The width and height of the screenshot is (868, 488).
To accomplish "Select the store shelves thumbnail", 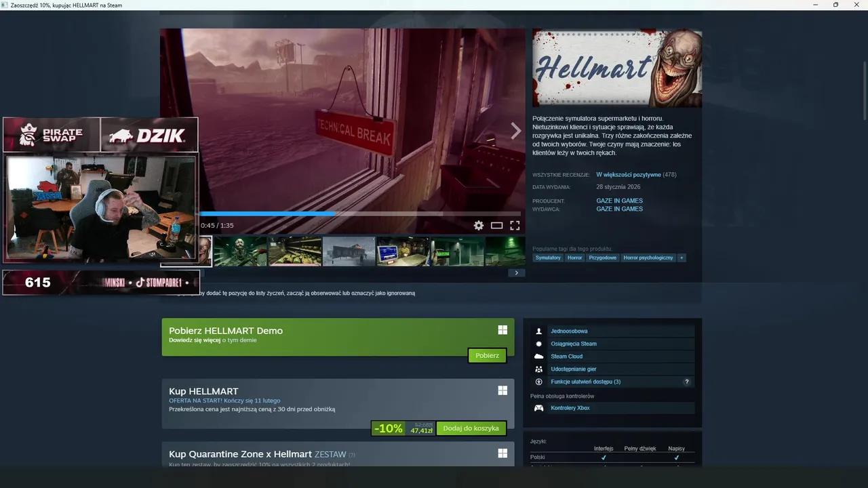I will [294, 251].
